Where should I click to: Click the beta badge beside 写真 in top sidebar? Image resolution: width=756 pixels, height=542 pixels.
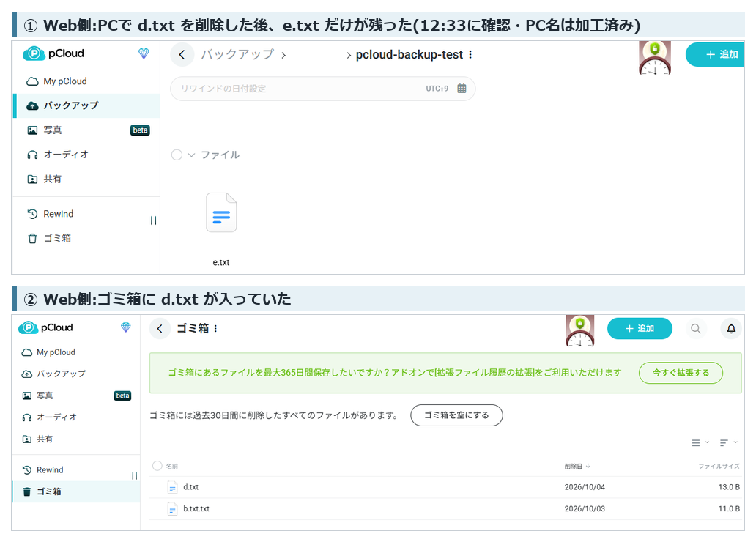tap(141, 130)
